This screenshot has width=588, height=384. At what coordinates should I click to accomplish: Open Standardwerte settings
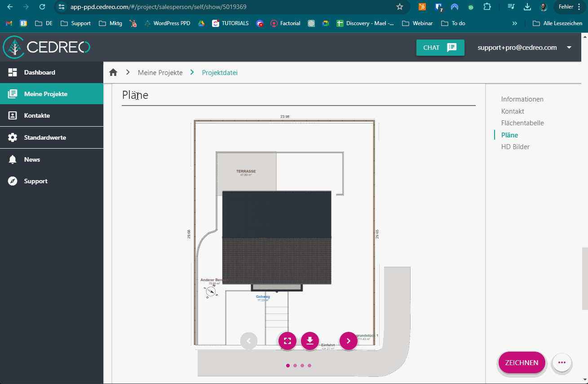52,137
